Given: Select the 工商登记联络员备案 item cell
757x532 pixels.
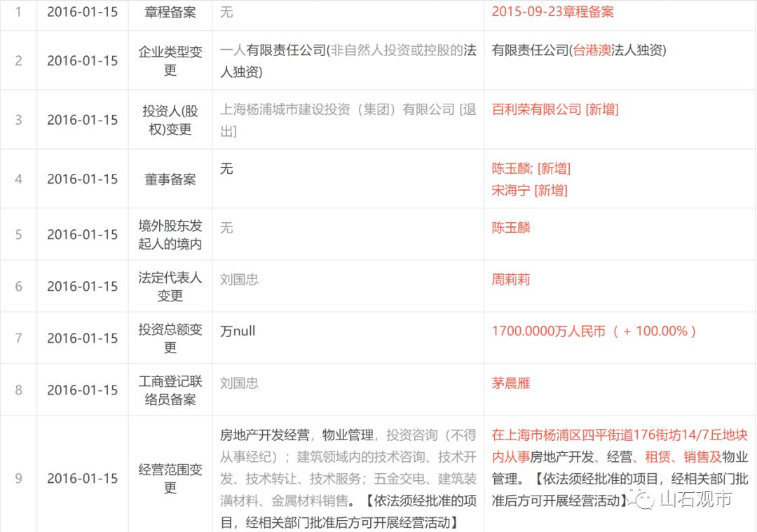Looking at the screenshot, I should [170, 390].
